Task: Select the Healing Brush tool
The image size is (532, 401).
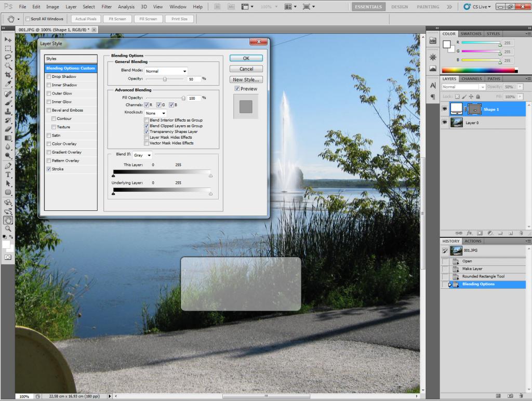Action: coord(8,94)
